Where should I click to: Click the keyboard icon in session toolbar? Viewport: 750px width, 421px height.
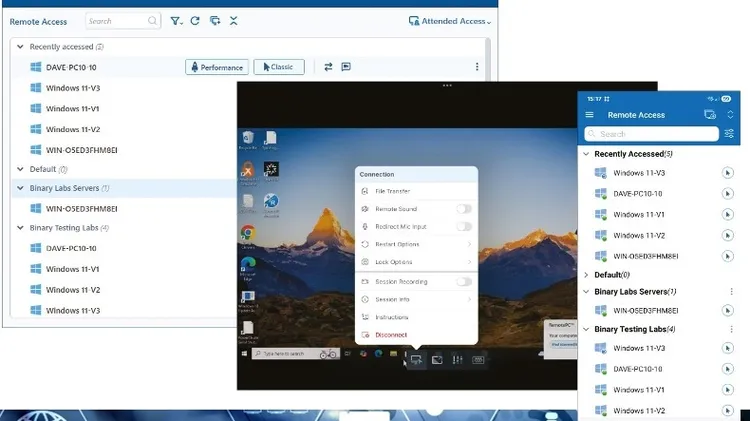(x=478, y=360)
